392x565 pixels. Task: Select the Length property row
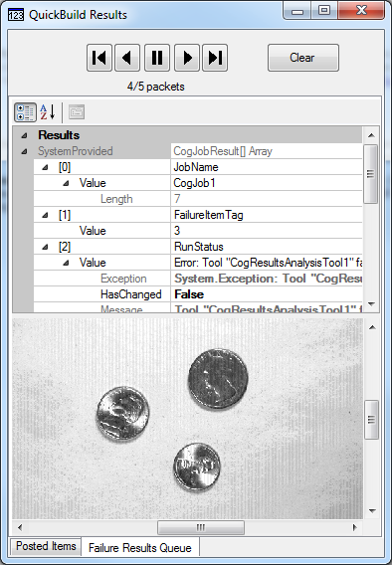tap(198, 199)
